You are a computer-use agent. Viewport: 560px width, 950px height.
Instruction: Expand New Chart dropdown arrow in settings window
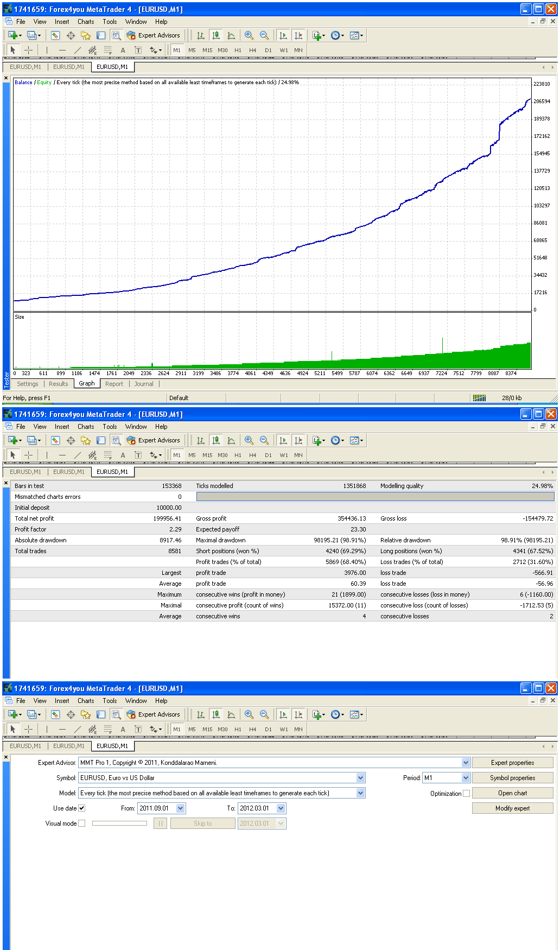21,715
